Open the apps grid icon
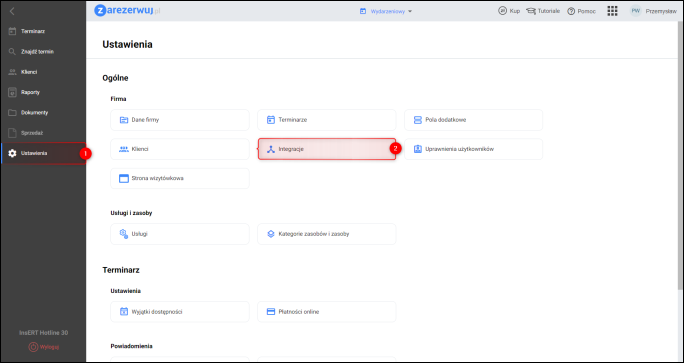The width and height of the screenshot is (684, 363). (612, 11)
